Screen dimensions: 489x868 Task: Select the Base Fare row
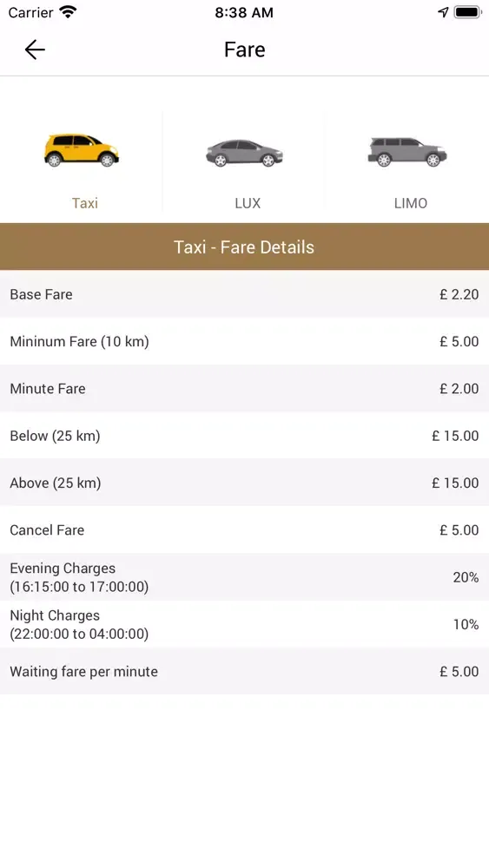tap(244, 294)
